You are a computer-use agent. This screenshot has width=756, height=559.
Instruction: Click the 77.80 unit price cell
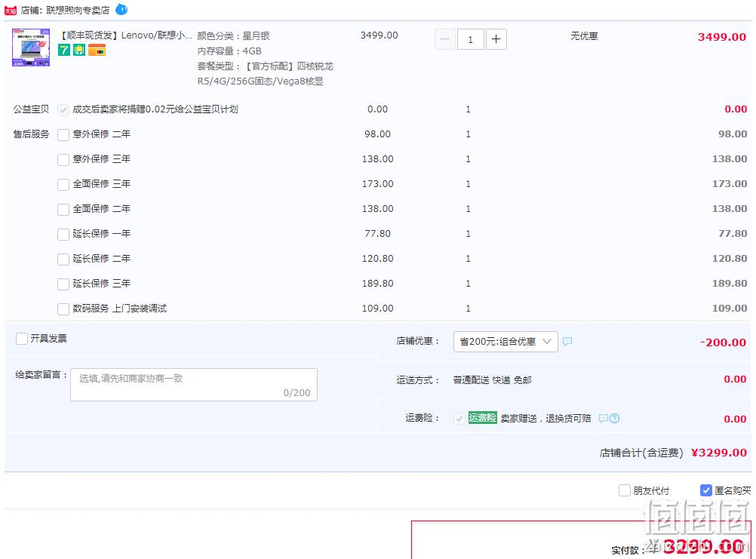tap(377, 233)
